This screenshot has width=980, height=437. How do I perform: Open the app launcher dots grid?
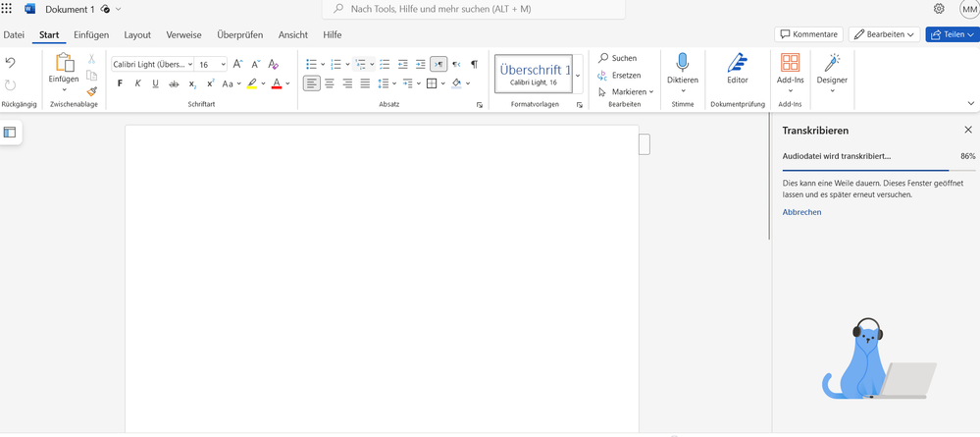(6, 9)
